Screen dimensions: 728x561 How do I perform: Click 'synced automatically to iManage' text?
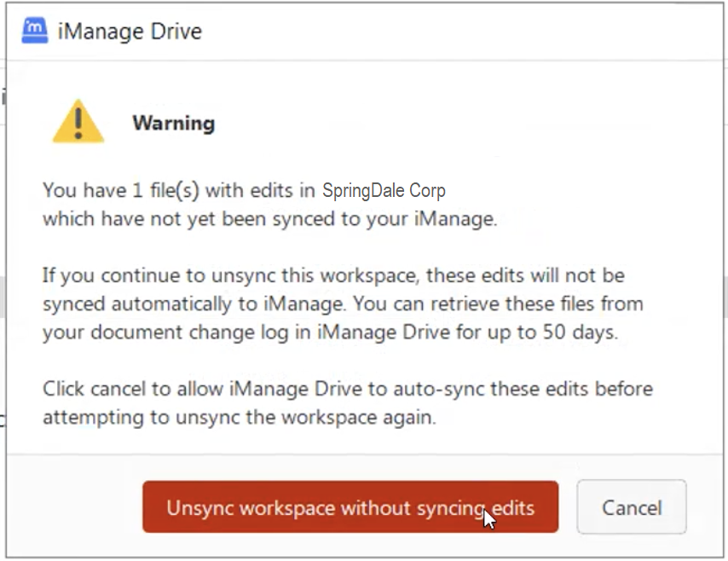(x=170, y=304)
